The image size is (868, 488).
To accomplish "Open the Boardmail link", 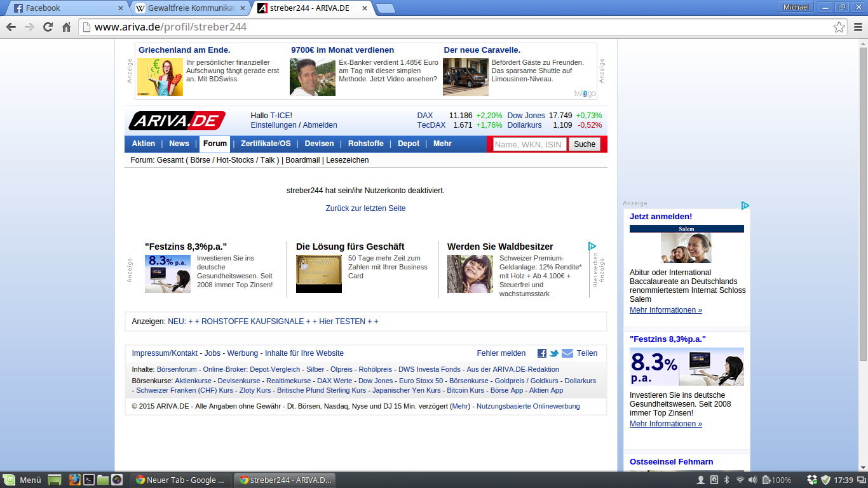I will point(302,160).
